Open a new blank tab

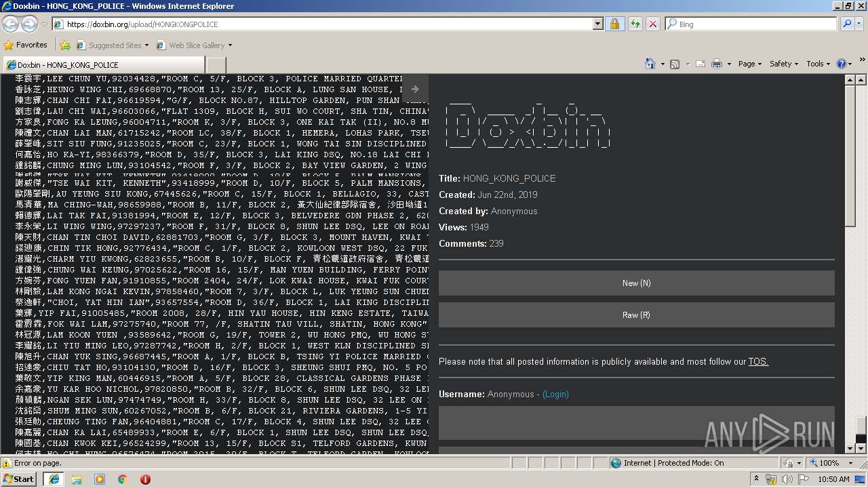click(x=216, y=64)
